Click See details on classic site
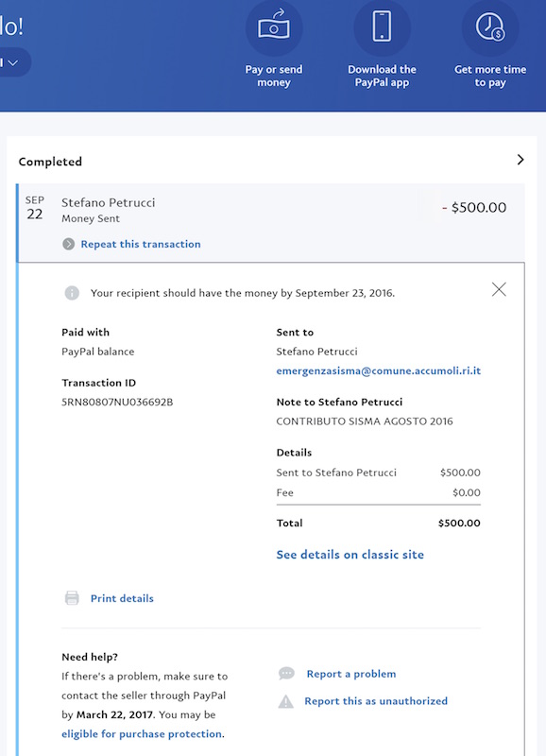Viewport: 546px width, 756px height. 350,555
